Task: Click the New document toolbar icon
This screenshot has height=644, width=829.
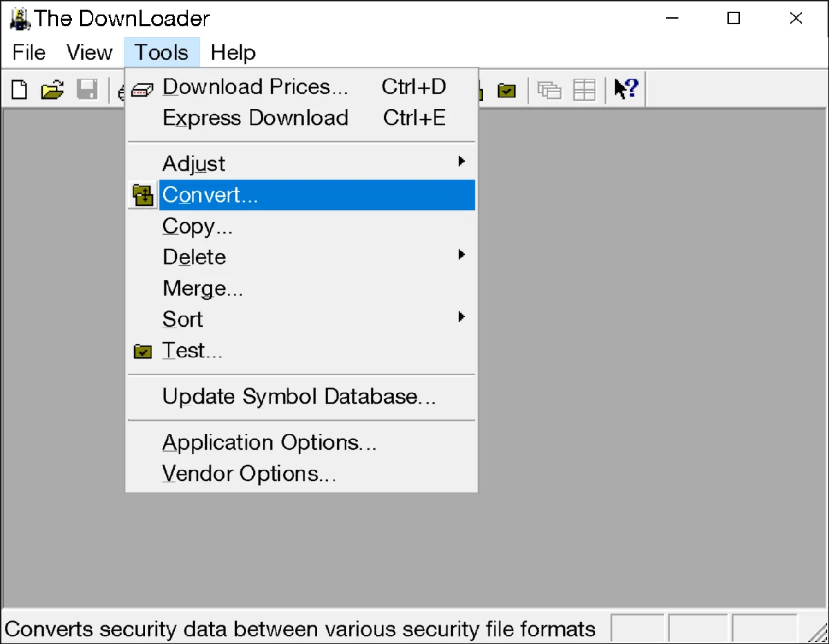Action: (x=20, y=90)
